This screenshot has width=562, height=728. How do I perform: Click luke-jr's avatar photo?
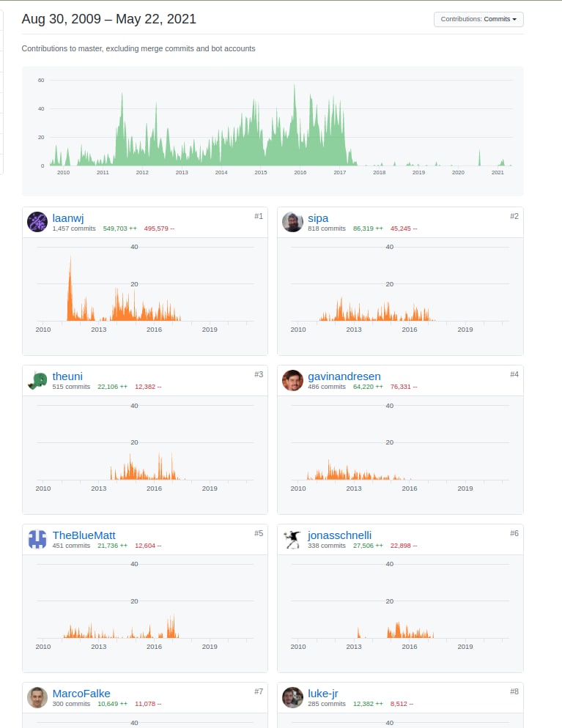tap(292, 697)
